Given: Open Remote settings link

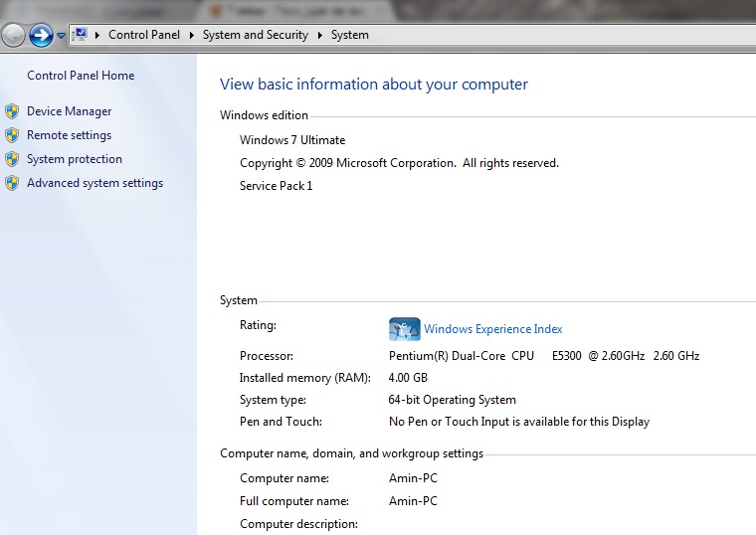Looking at the screenshot, I should pos(69,135).
